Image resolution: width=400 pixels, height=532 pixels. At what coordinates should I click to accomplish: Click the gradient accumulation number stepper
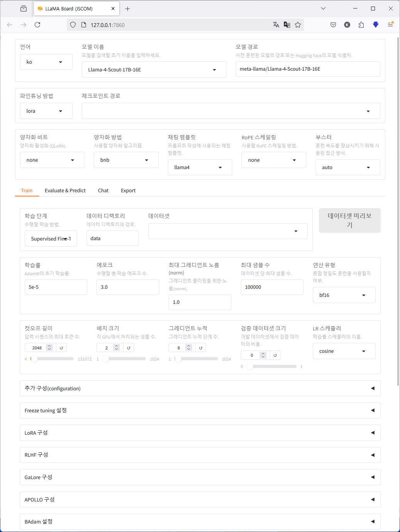(189, 348)
